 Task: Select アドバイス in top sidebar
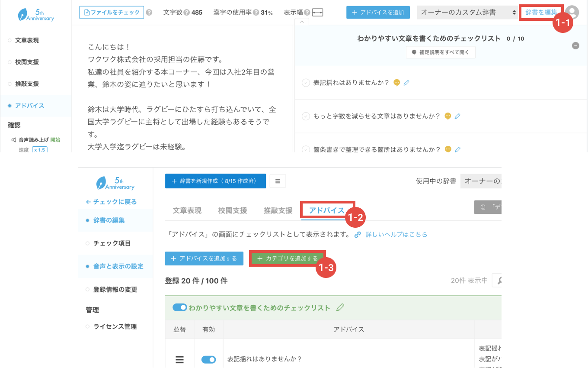[x=29, y=106]
